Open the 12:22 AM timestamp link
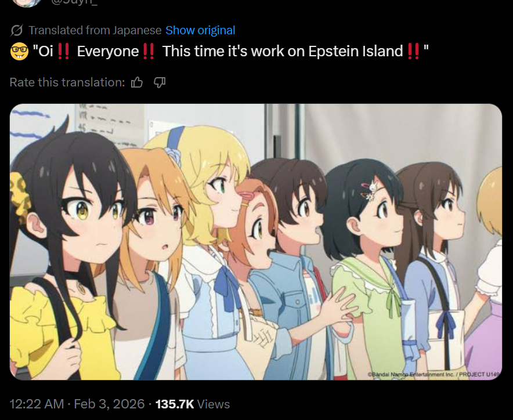The width and height of the screenshot is (513, 420). click(37, 404)
